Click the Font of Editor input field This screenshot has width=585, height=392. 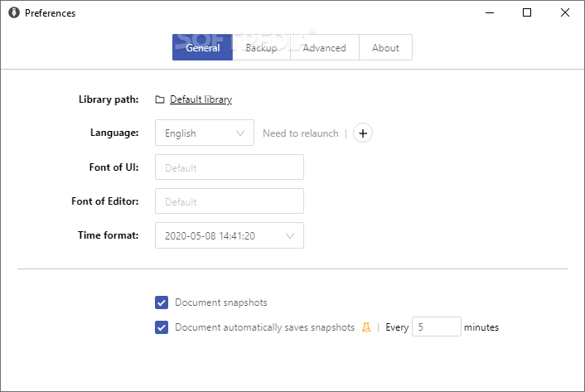tap(230, 201)
